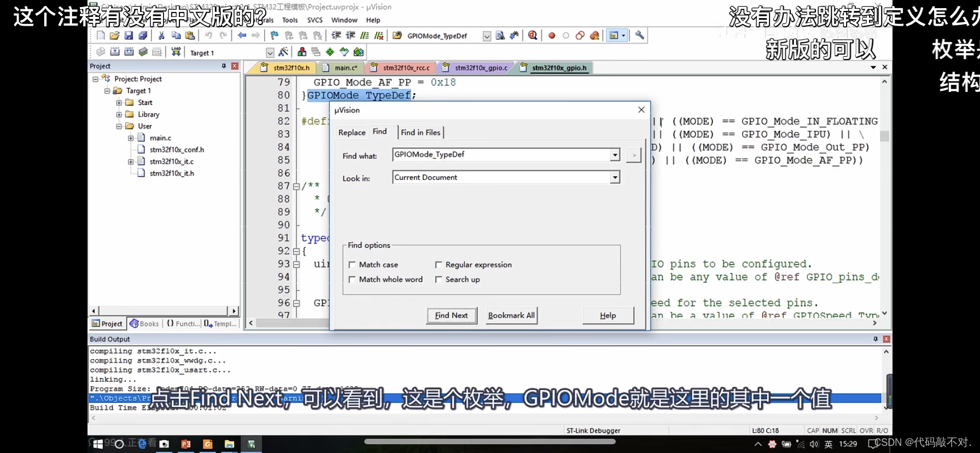Open Target 1 selection dropdown
980x453 pixels.
[270, 53]
